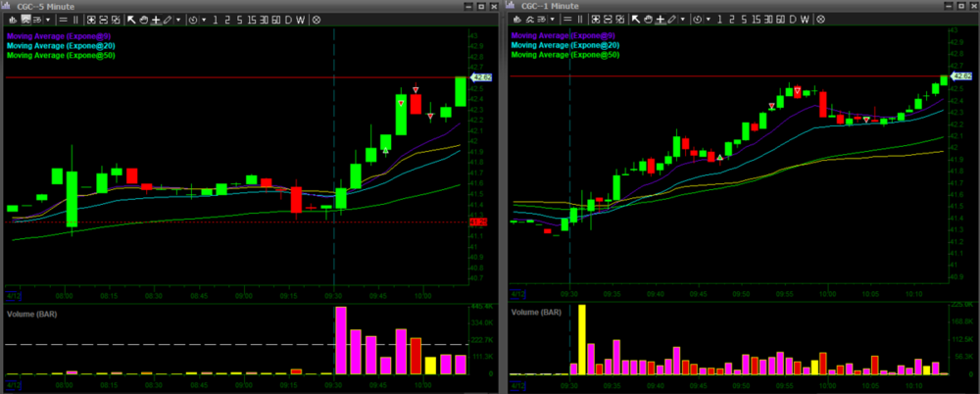Click the 42.62 price marker on 5 Minute chart axis
Image resolution: width=980 pixels, height=394 pixels.
click(x=481, y=77)
